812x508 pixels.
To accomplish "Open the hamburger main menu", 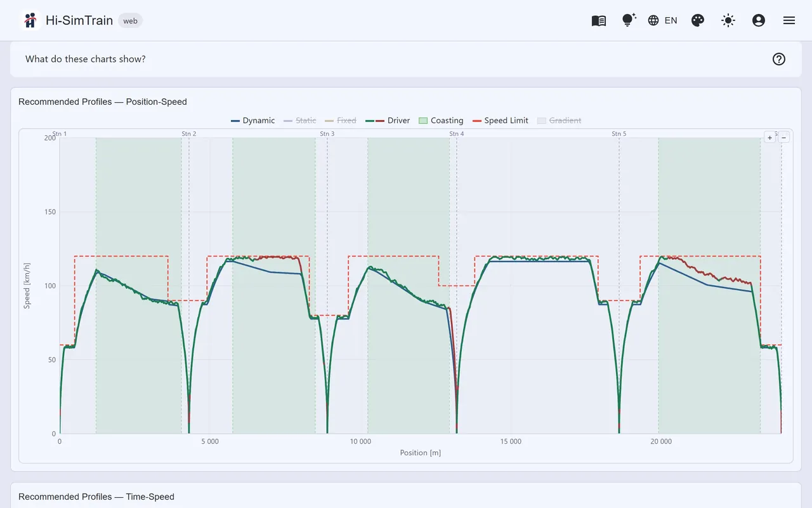I will [x=789, y=20].
